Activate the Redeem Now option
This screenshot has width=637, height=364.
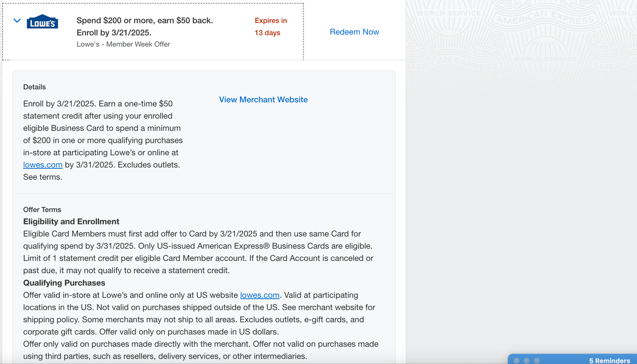click(354, 32)
